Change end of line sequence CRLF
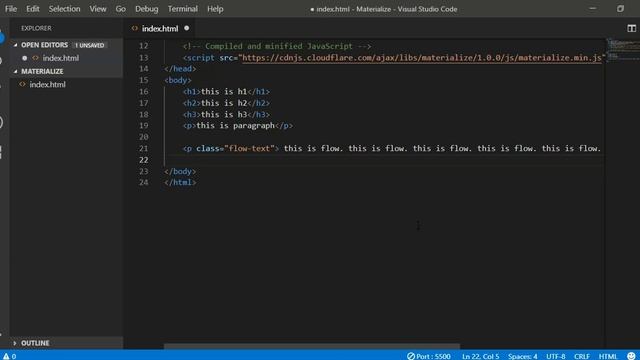Screen dimensions: 640x360 click(582, 356)
